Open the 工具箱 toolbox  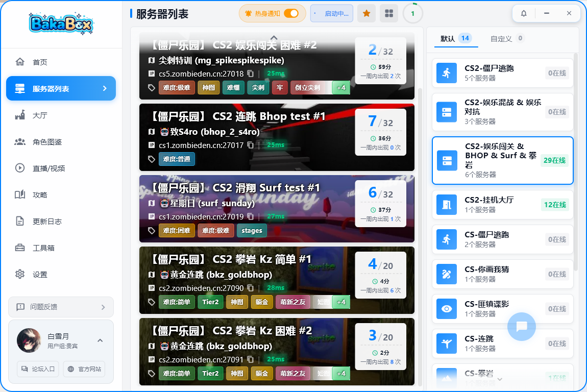[x=61, y=248]
